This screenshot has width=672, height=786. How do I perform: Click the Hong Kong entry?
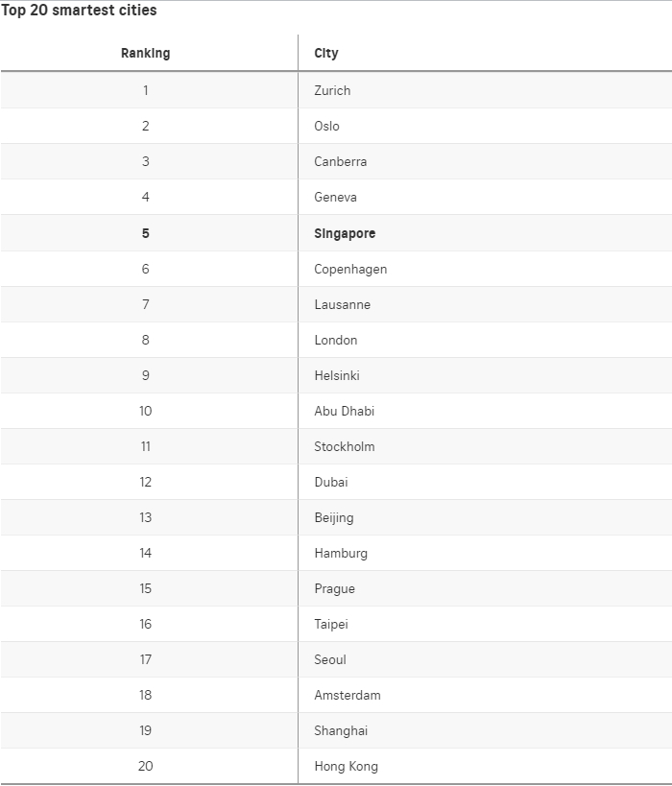coord(346,767)
